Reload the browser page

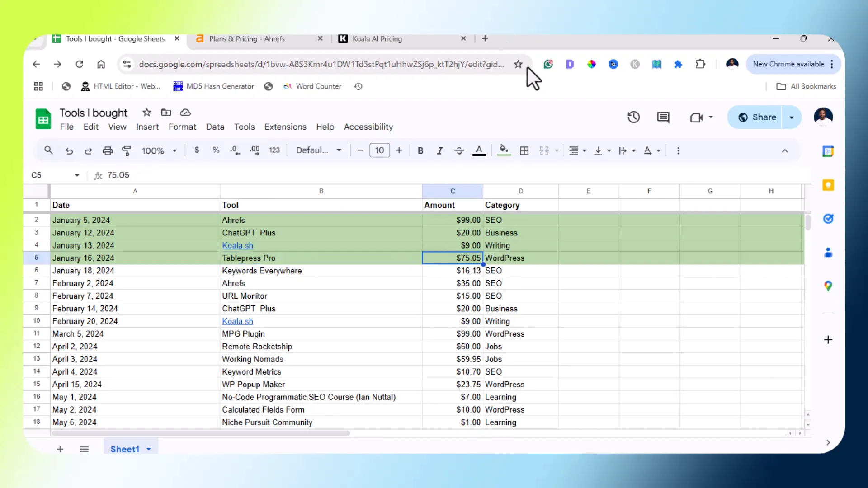pyautogui.click(x=80, y=64)
